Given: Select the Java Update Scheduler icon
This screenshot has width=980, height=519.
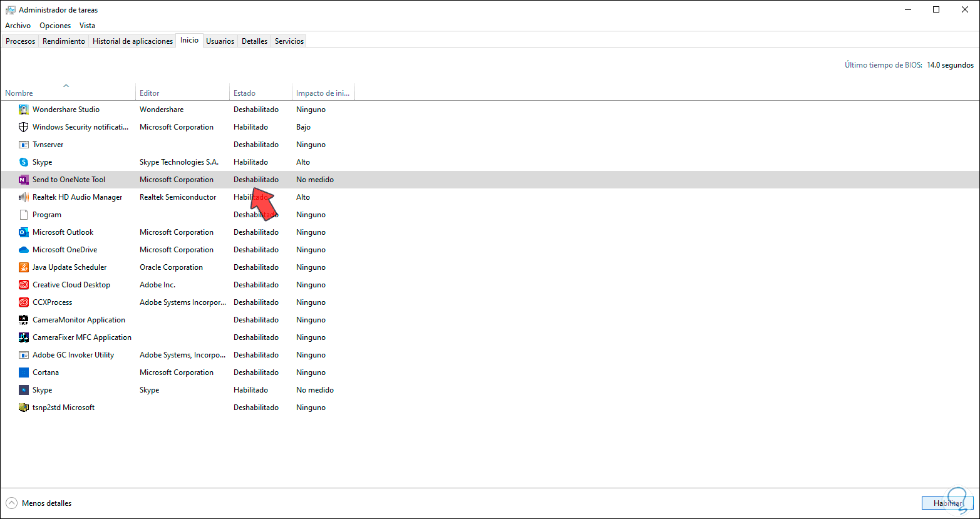Looking at the screenshot, I should coord(24,267).
